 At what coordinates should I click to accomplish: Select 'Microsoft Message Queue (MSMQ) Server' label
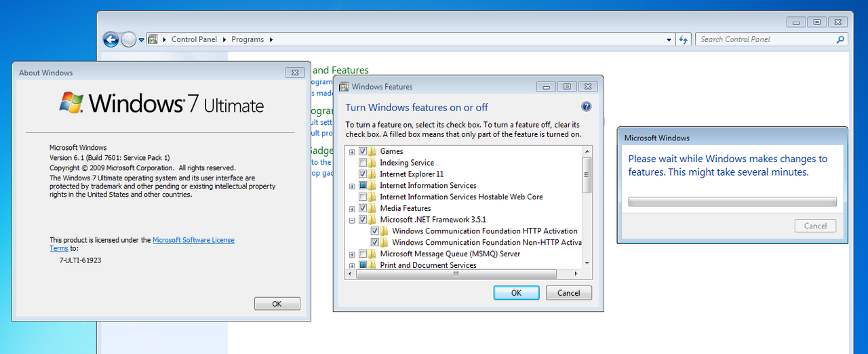tap(450, 254)
